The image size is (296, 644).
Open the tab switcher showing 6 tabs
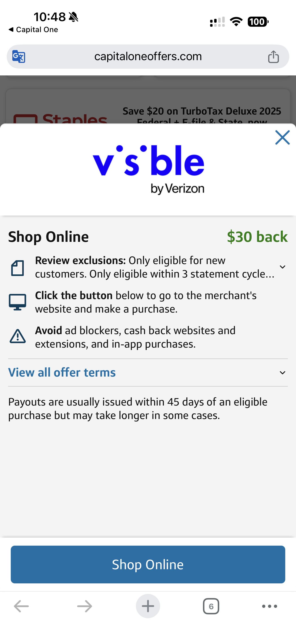[x=211, y=606]
